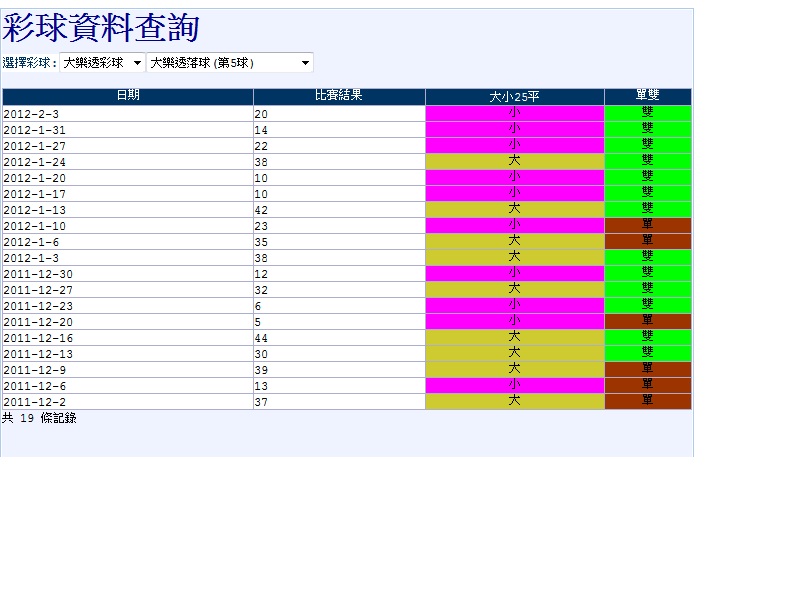Screen dimensions: 800x600
Task: Click result 35 in the 2012-1-6 row
Action: (339, 242)
